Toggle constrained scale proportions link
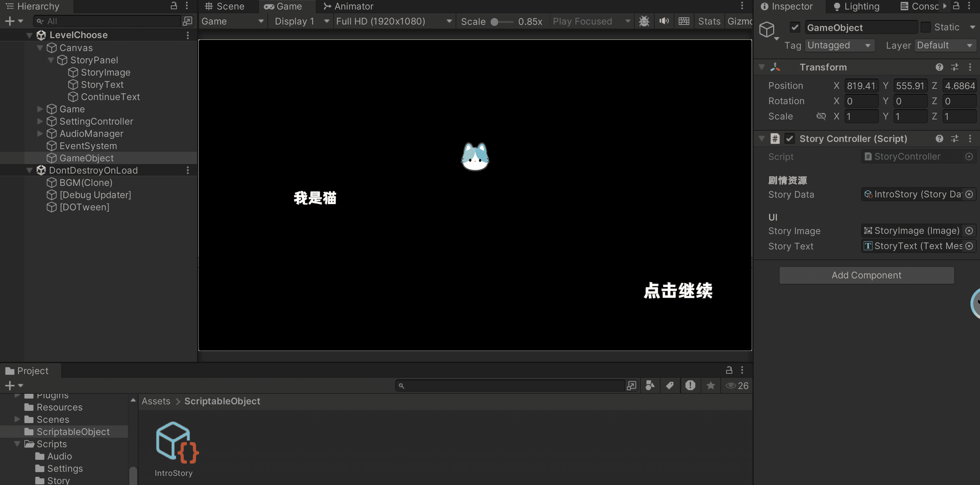This screenshot has height=485, width=980. [821, 116]
